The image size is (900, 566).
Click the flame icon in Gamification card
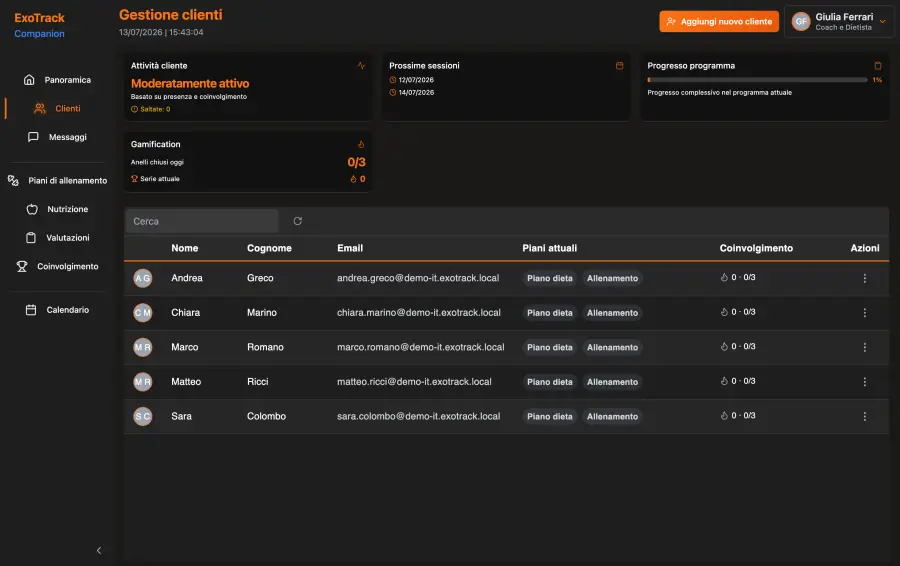[361, 144]
